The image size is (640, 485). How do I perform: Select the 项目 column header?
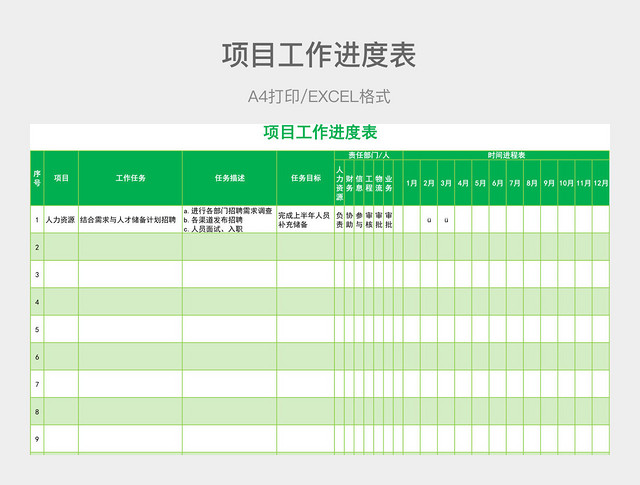[x=61, y=178]
